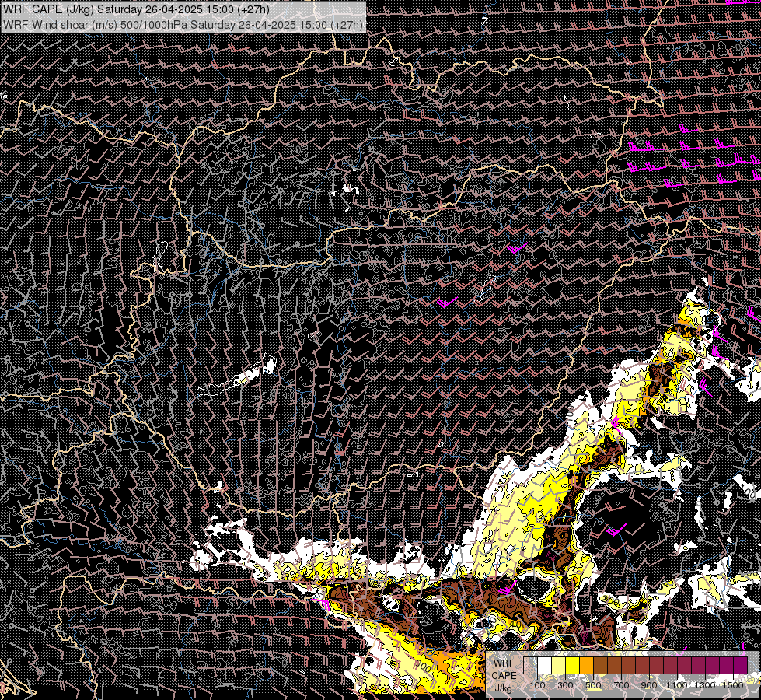Select the bright yellow legend swatch
Image resolution: width=761 pixels, height=700 pixels.
pyautogui.click(x=573, y=665)
